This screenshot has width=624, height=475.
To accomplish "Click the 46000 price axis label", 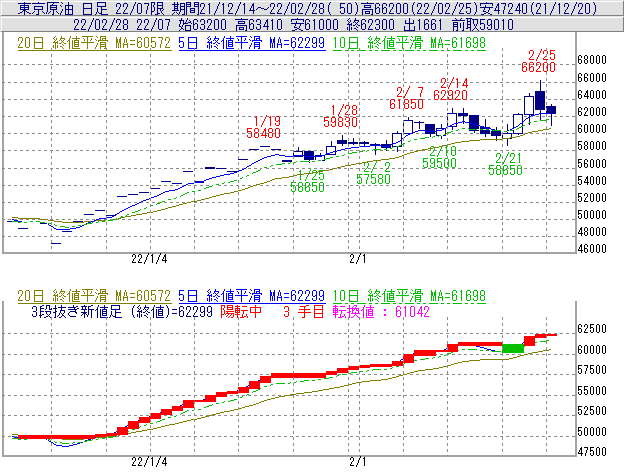I will click(x=592, y=249).
